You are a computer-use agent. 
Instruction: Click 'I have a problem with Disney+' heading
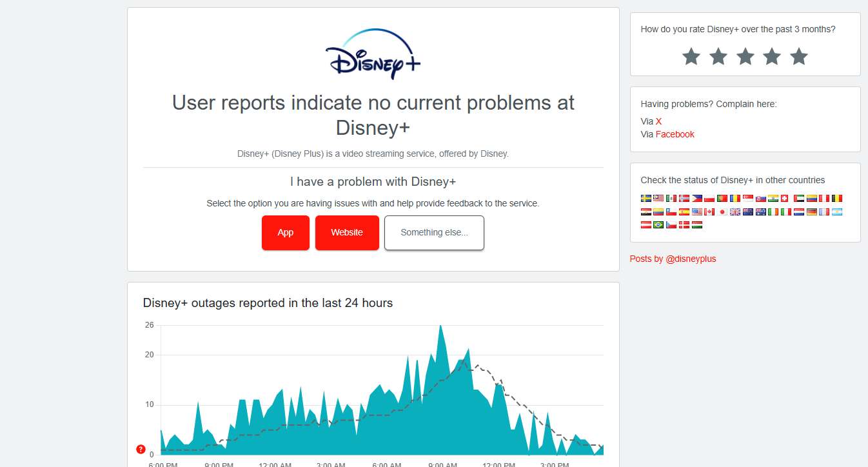coord(373,182)
